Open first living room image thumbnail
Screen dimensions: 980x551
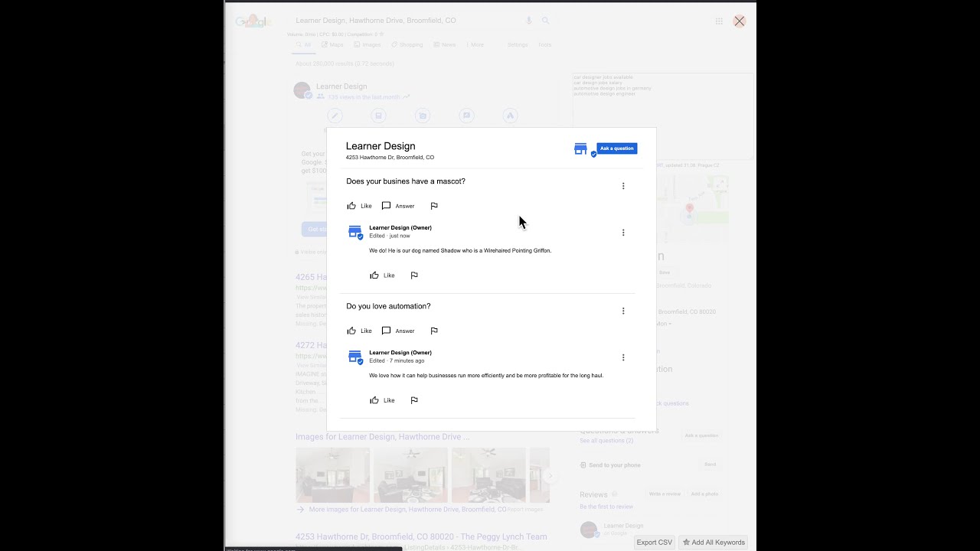[x=332, y=474]
